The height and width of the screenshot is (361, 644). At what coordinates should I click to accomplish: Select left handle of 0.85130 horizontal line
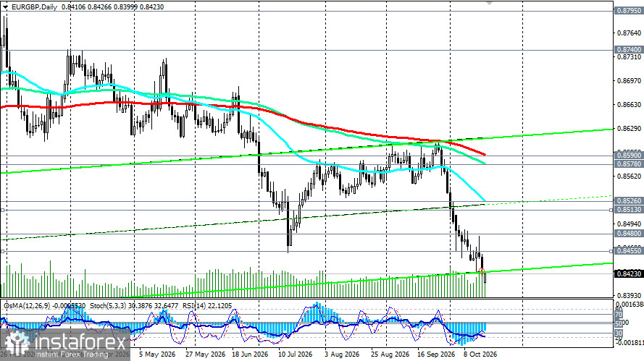[x=2, y=210]
